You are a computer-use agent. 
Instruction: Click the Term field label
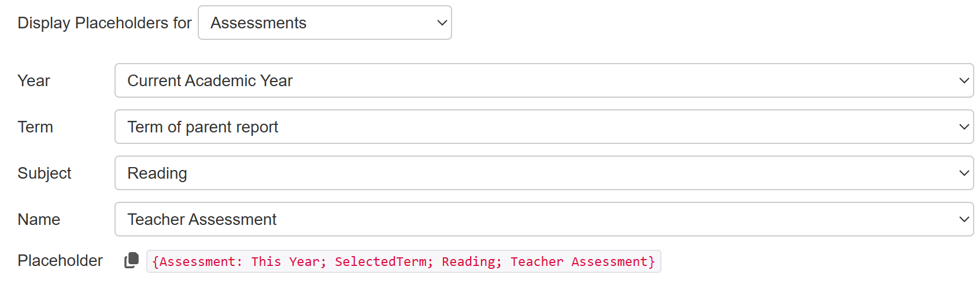(x=35, y=127)
